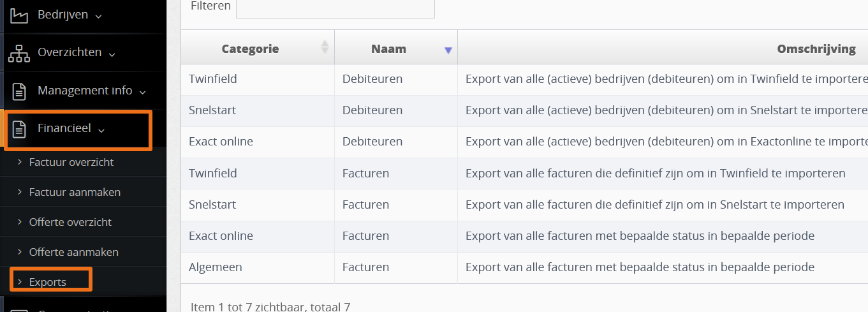Open Offerte overzicht submenu item
The height and width of the screenshot is (312, 868).
(x=70, y=222)
